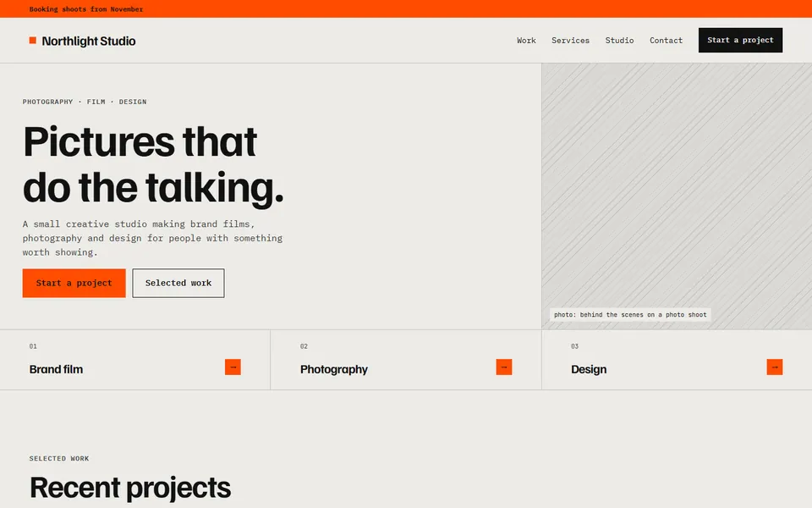This screenshot has width=812, height=508.
Task: Open the Design arrow button
Action: click(x=775, y=367)
